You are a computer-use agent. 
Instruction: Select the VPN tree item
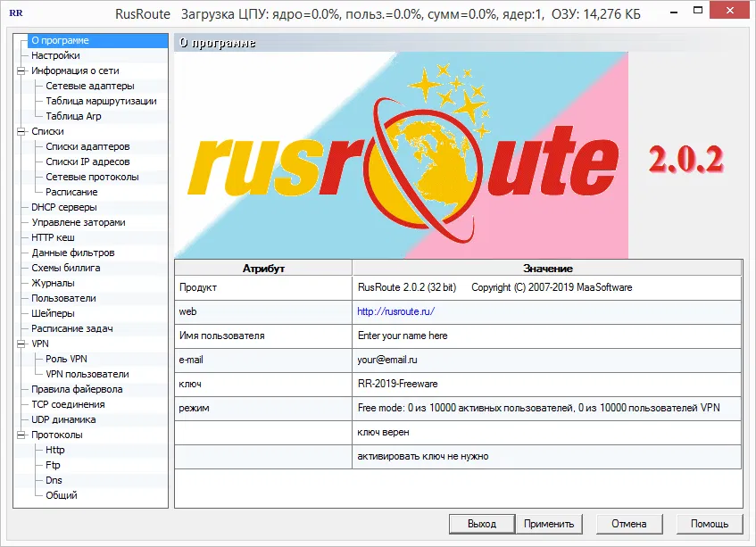[x=40, y=344]
